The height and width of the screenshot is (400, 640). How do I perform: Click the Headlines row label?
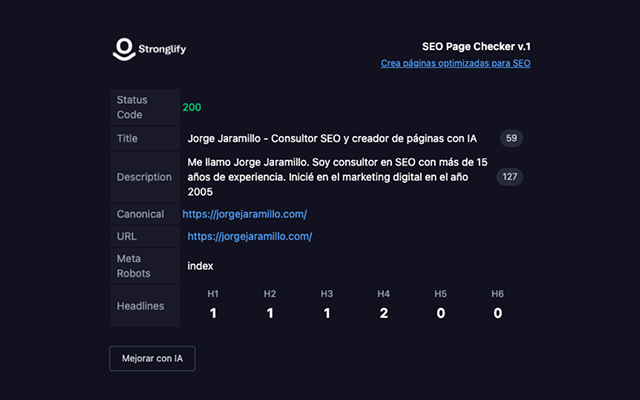pyautogui.click(x=140, y=306)
